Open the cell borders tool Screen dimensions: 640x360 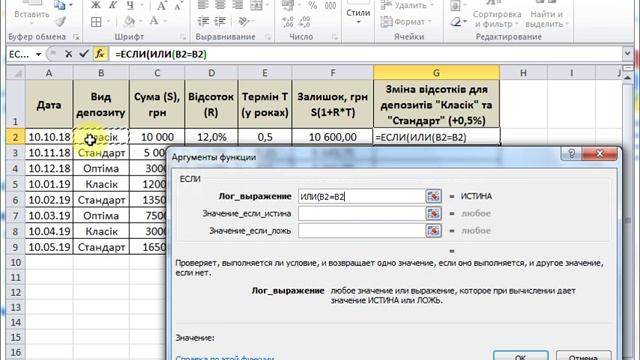point(96,22)
